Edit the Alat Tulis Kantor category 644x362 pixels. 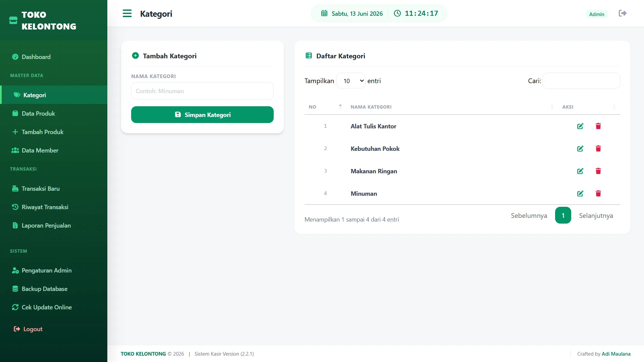(x=580, y=126)
